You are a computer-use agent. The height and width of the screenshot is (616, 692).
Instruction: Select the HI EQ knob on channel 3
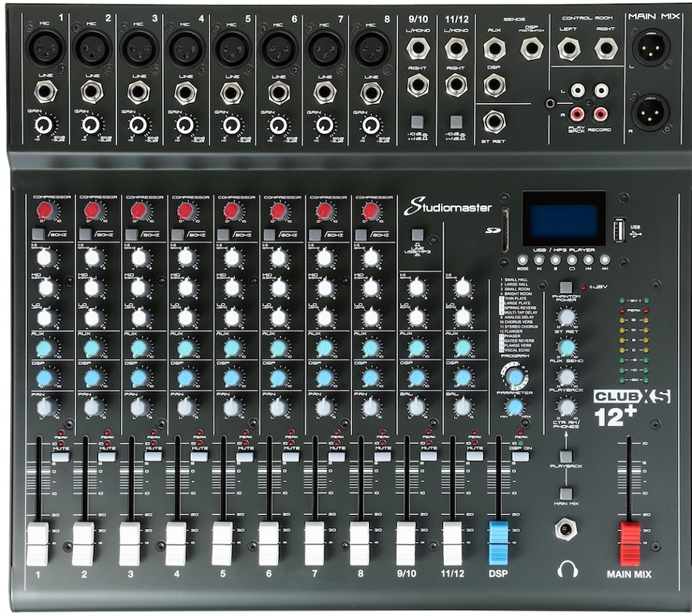(139, 257)
